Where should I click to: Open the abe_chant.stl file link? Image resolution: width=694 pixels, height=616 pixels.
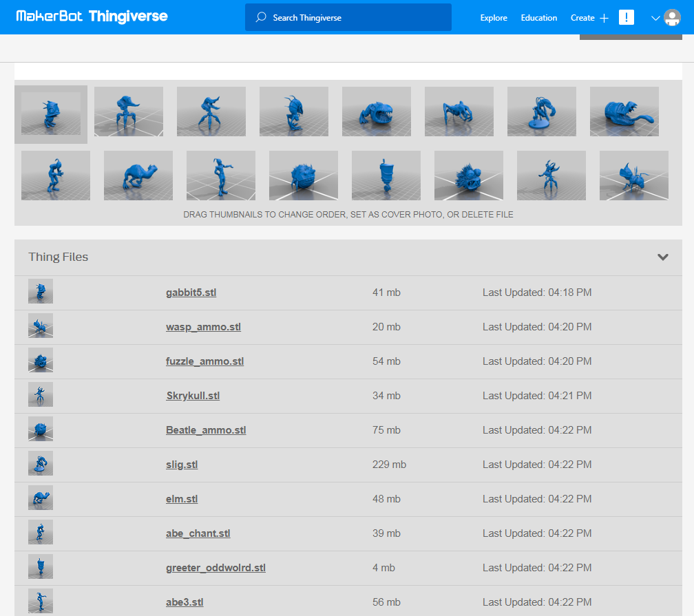click(198, 533)
